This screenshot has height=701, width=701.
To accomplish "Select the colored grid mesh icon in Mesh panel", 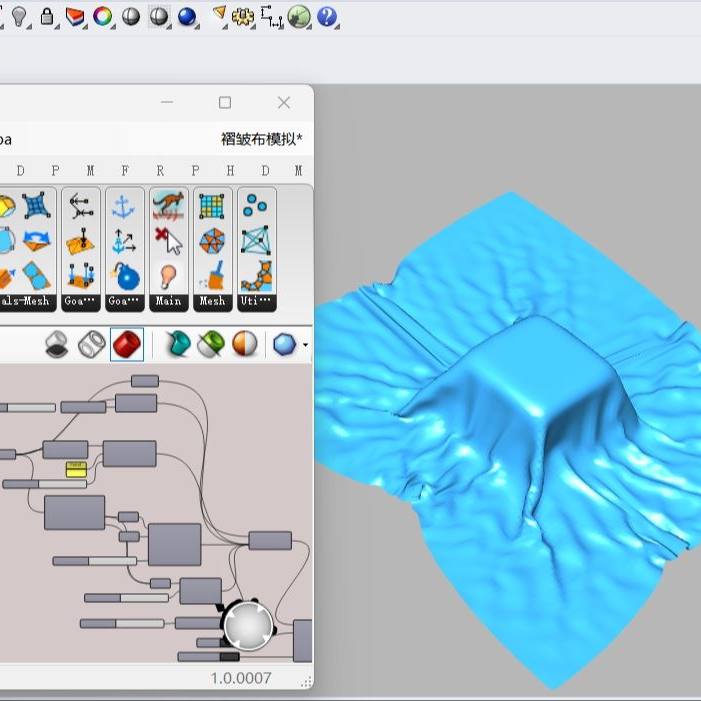I will click(x=211, y=206).
